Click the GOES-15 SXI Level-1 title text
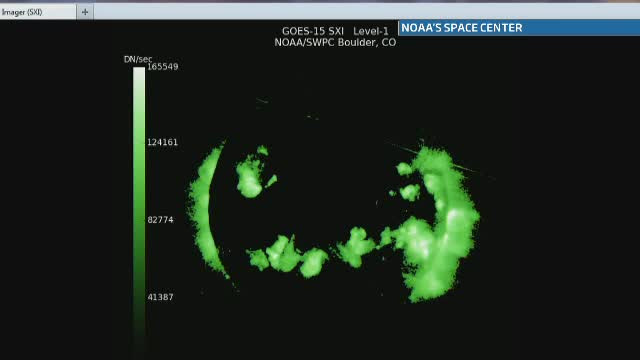 tap(335, 31)
